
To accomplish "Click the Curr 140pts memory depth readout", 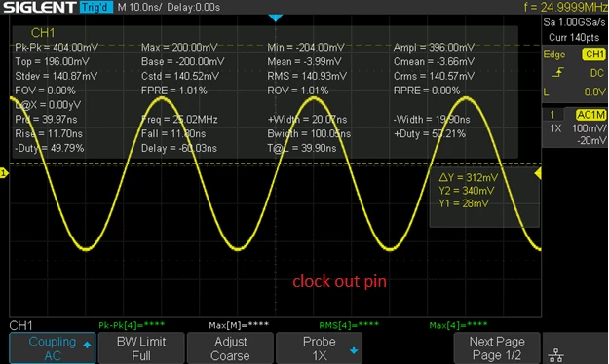I will (x=574, y=38).
